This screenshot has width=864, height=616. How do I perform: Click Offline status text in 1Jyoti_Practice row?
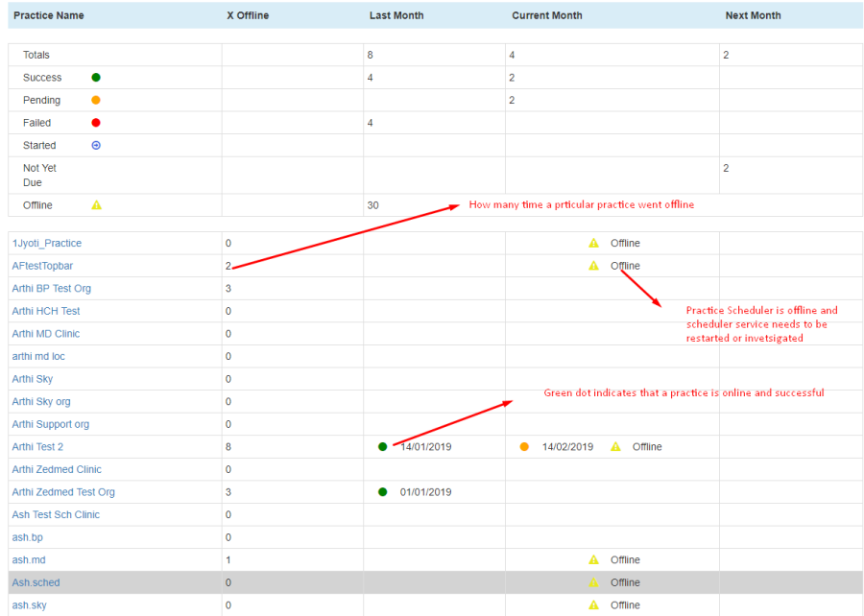point(625,244)
